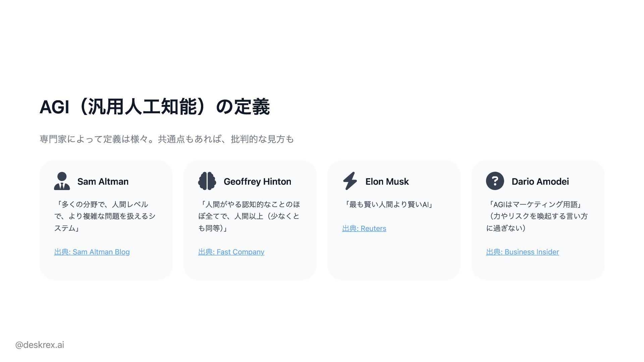Follow the Reuters source link
Screen dimensions: 644x362
[364, 229]
